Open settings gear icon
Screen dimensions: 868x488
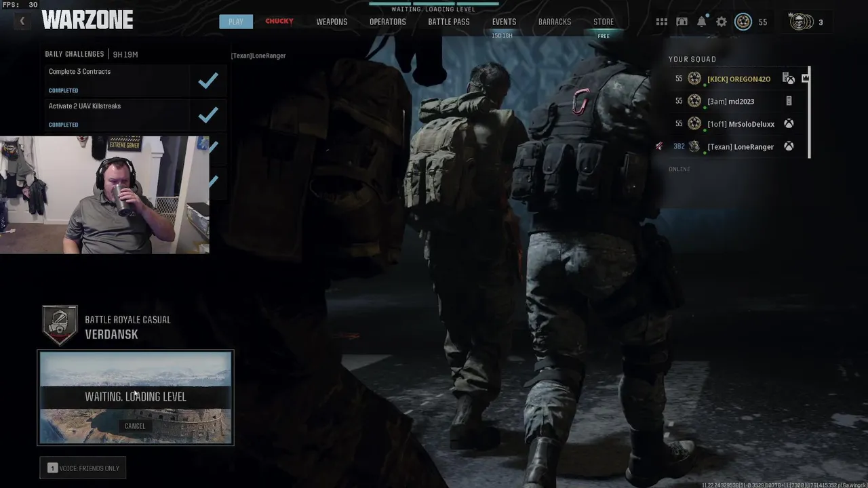(x=722, y=22)
